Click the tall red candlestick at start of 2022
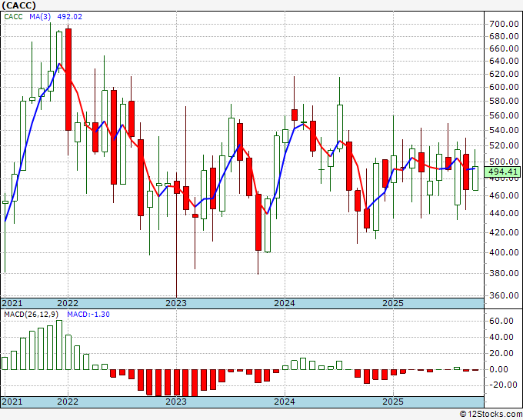This screenshot has width=523, height=420. pyautogui.click(x=68, y=79)
